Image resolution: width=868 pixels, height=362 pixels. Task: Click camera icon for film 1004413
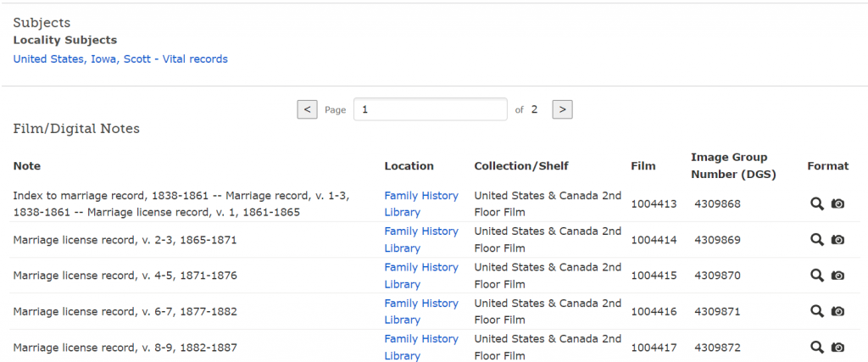(x=837, y=203)
